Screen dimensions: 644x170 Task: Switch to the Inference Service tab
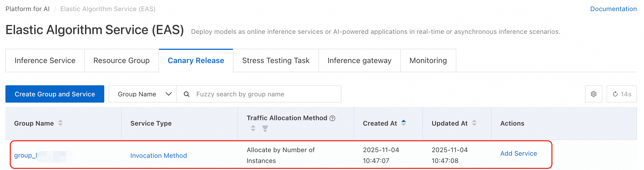tap(45, 60)
